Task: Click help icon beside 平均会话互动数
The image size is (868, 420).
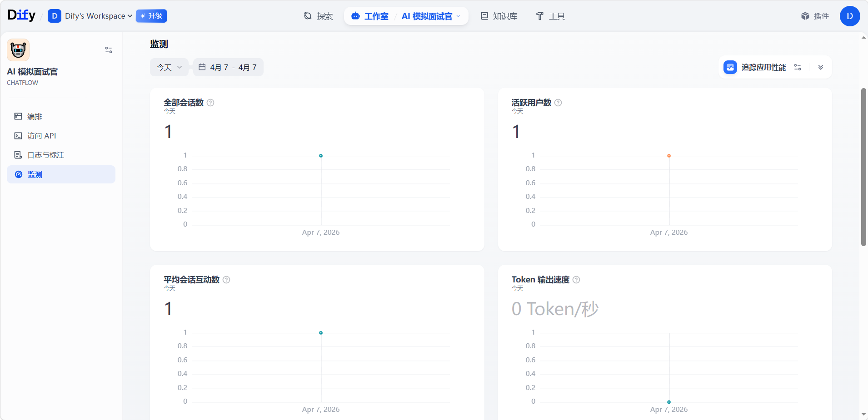Action: [226, 280]
